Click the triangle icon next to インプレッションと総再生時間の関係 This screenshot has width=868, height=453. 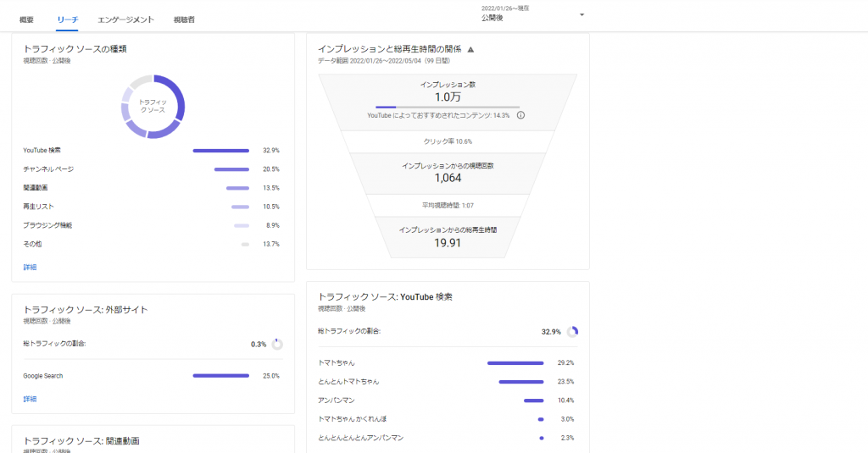tap(471, 49)
